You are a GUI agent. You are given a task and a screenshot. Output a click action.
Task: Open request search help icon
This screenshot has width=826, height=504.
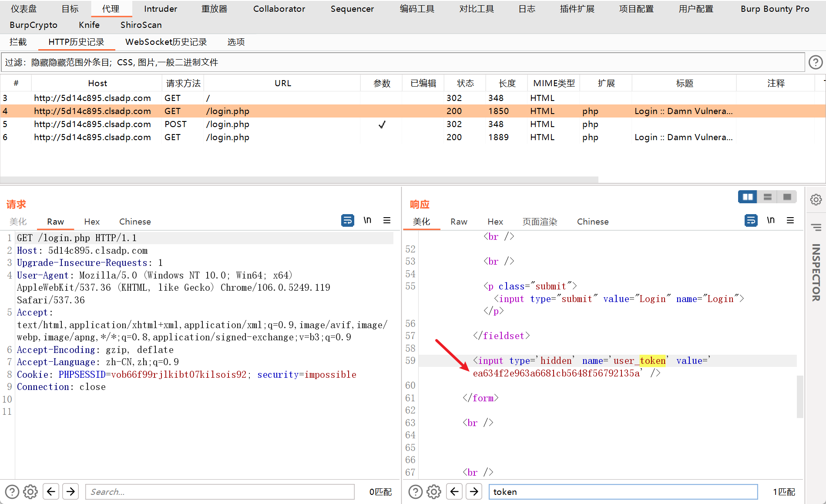pyautogui.click(x=12, y=492)
